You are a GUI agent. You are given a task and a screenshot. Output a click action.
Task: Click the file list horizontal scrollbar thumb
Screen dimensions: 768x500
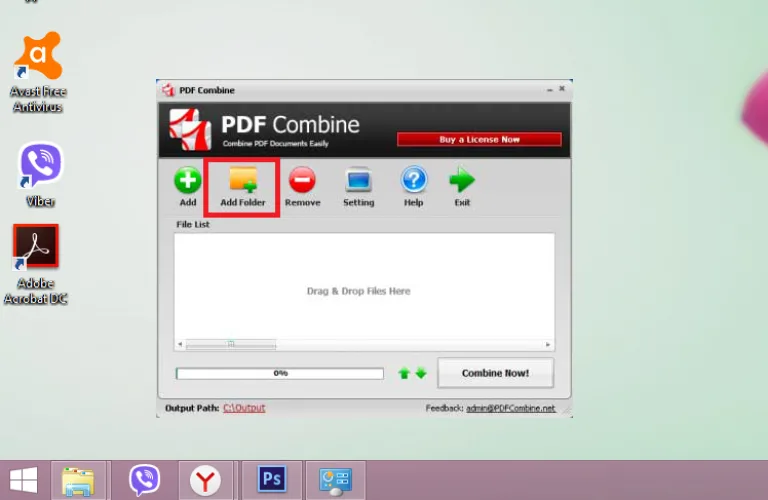(231, 344)
